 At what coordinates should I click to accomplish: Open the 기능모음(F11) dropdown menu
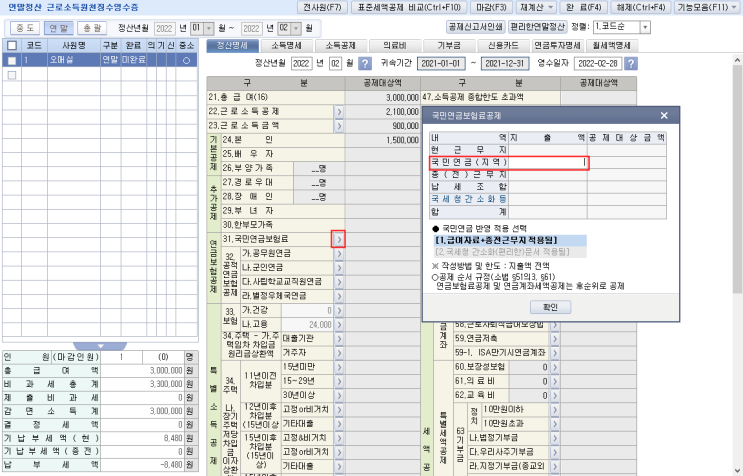[x=706, y=8]
